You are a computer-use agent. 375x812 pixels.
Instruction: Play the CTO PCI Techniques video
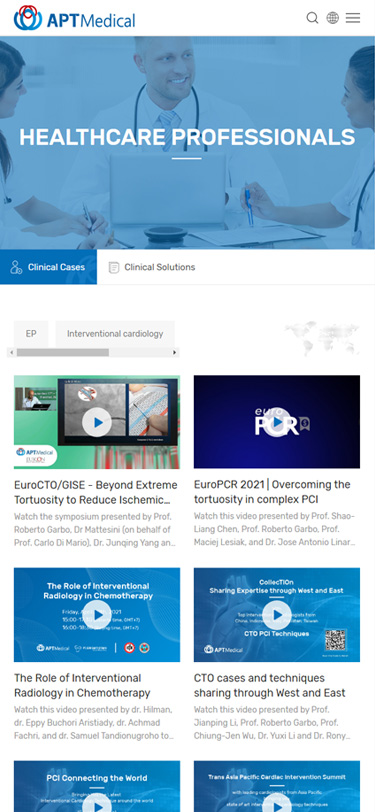(277, 615)
